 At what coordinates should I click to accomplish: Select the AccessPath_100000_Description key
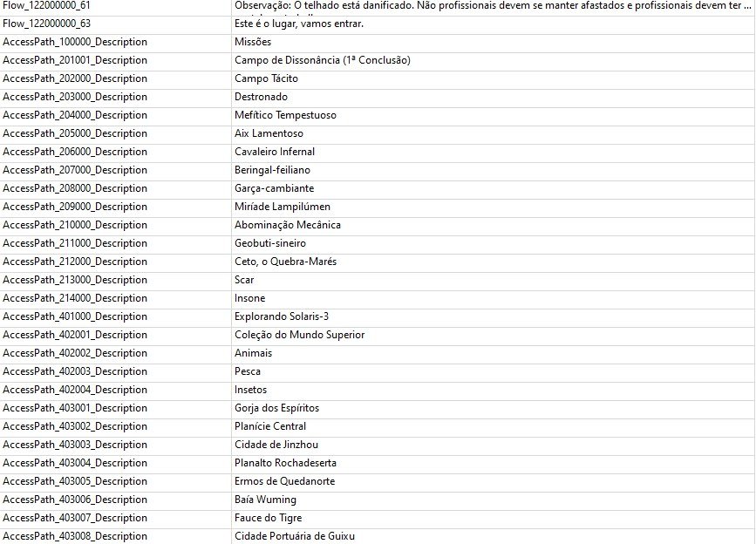(x=115, y=43)
